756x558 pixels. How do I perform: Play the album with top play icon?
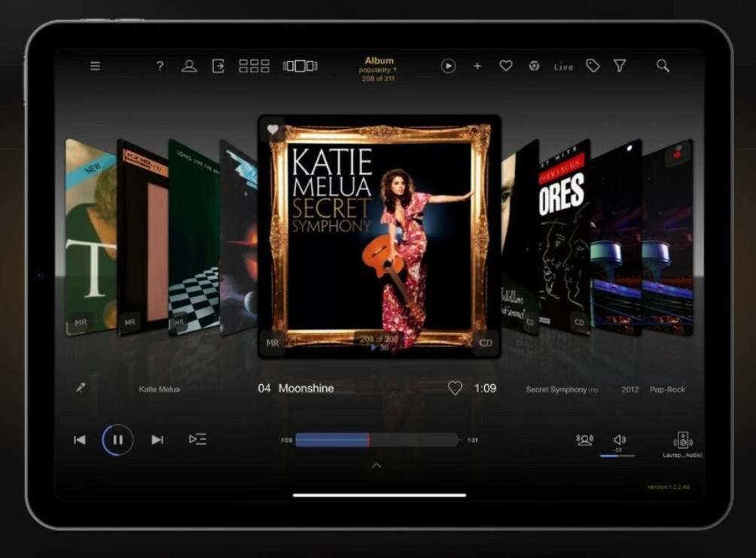[448, 66]
